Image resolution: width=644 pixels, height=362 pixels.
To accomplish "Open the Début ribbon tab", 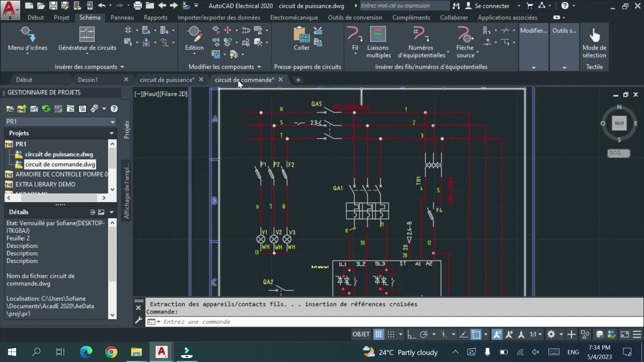I will (x=36, y=18).
